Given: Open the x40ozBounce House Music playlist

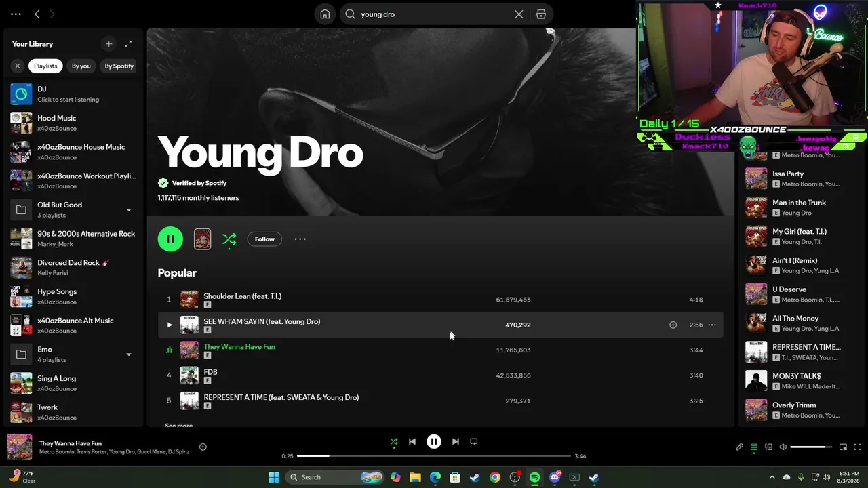Looking at the screenshot, I should click(x=74, y=152).
